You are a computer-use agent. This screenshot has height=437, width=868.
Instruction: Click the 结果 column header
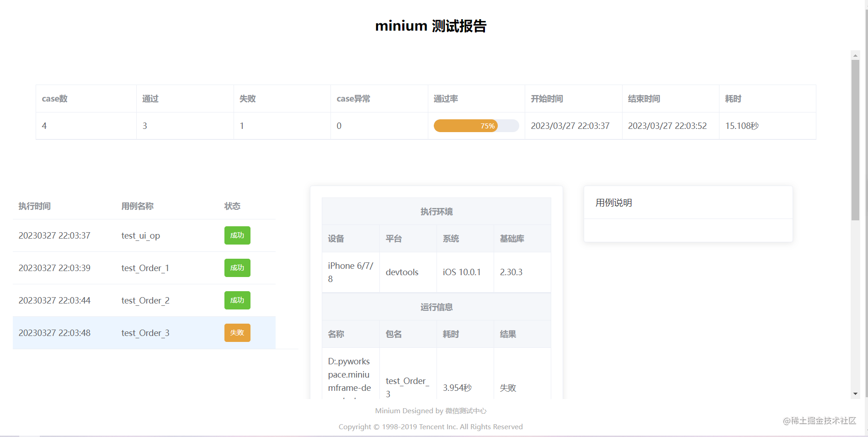508,334
